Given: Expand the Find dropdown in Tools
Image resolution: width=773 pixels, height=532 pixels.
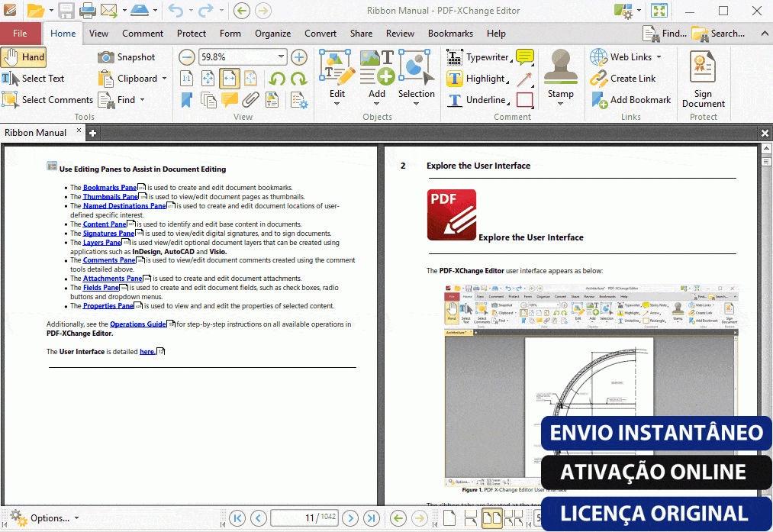Looking at the screenshot, I should tap(143, 99).
